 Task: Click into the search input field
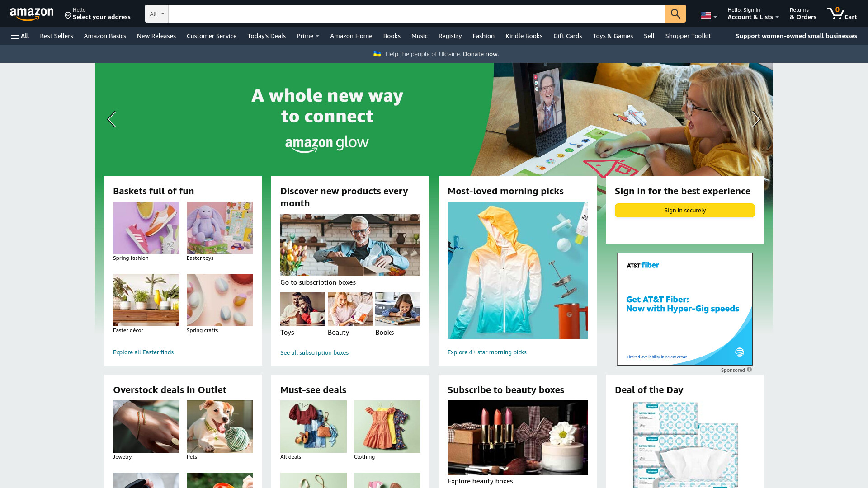tap(417, 14)
